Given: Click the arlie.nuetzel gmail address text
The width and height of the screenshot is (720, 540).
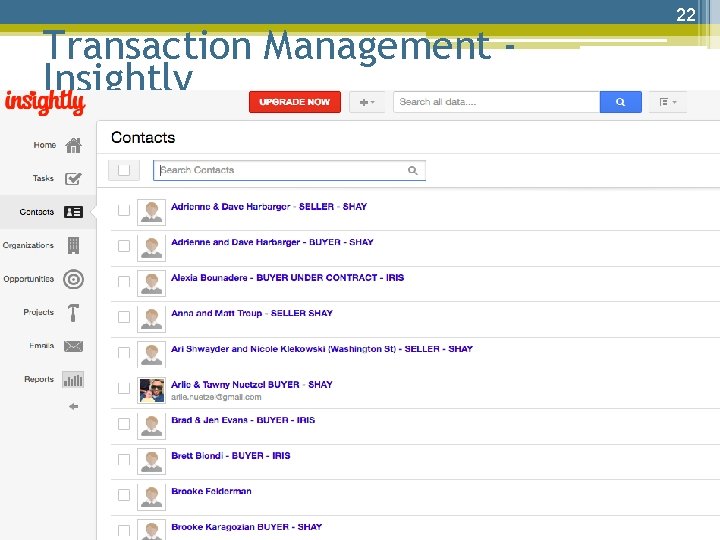Looking at the screenshot, I should click(x=216, y=397).
